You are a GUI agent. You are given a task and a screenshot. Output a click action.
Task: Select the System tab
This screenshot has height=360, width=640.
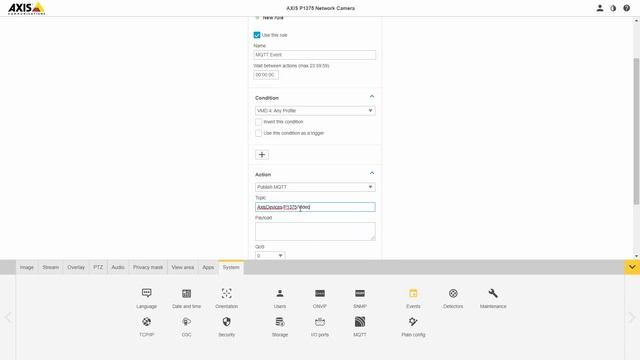231,267
